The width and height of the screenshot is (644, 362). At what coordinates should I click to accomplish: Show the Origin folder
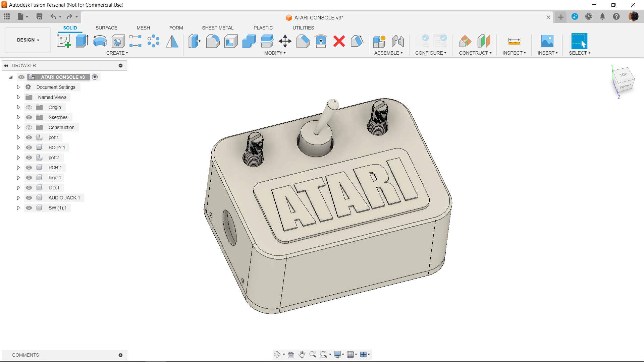29,107
